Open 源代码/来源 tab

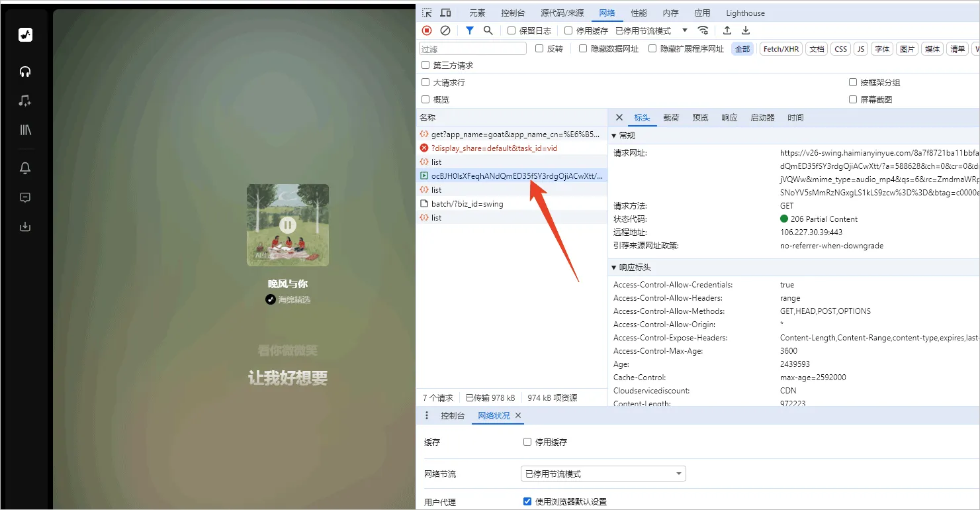562,13
